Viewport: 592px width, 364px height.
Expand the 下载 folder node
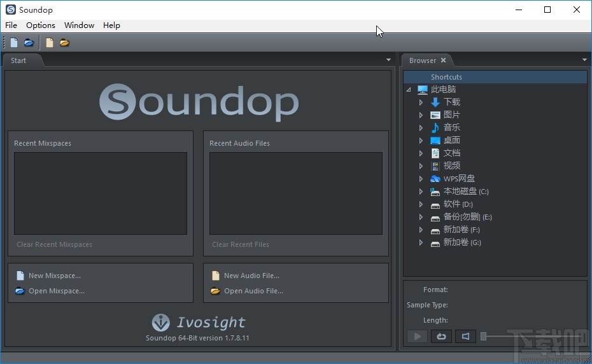[x=421, y=102]
